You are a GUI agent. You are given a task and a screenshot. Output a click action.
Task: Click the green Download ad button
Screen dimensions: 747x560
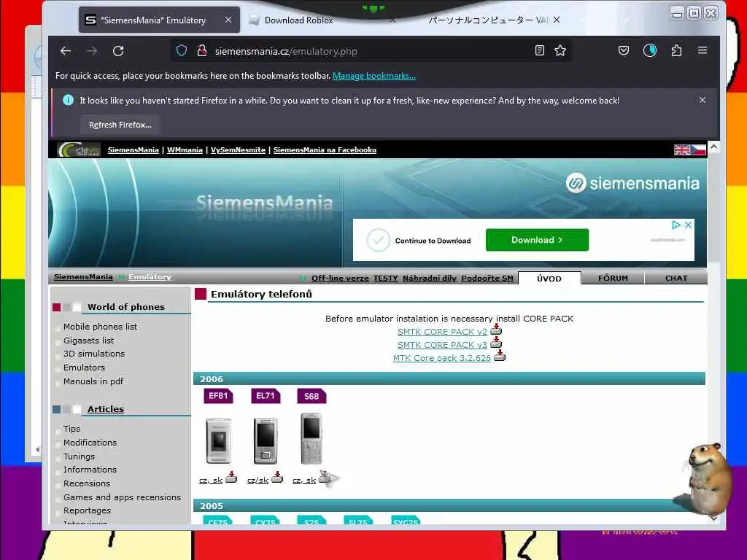537,240
